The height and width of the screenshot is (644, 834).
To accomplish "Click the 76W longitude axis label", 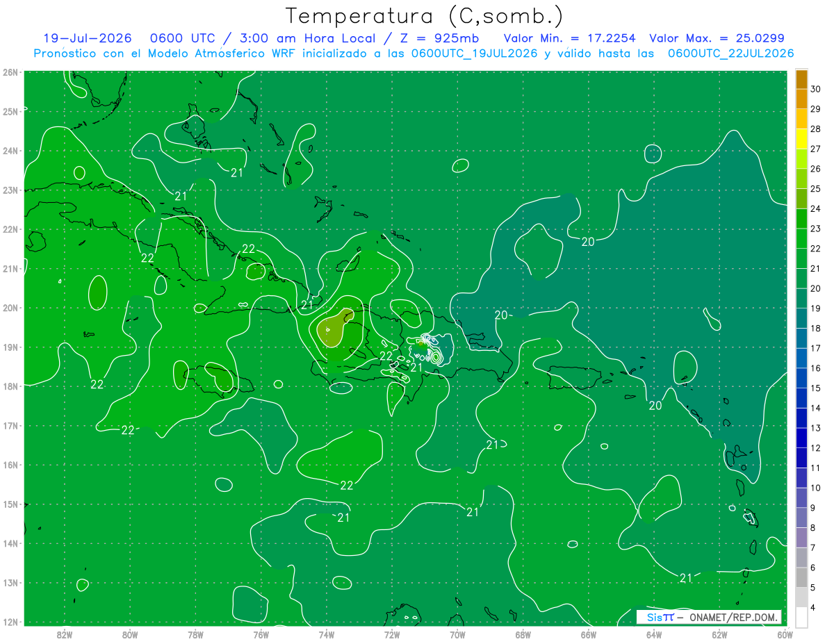I will coord(261,634).
